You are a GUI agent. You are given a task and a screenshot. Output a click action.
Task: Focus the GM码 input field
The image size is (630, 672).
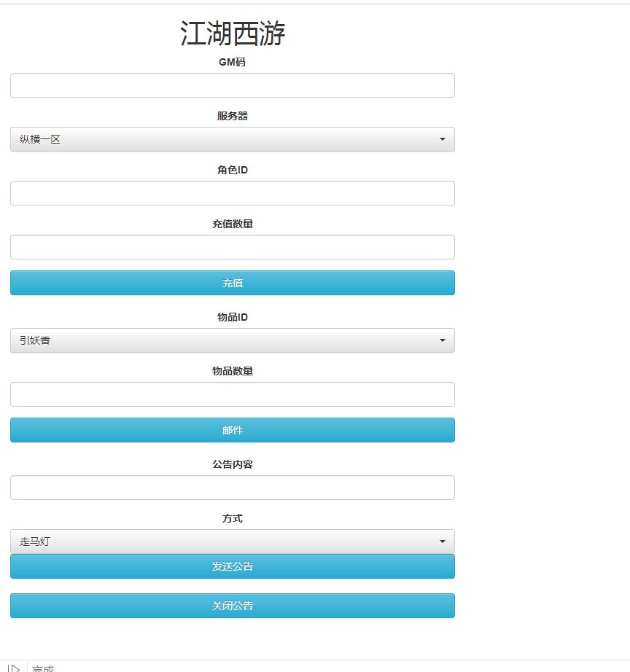click(x=232, y=85)
